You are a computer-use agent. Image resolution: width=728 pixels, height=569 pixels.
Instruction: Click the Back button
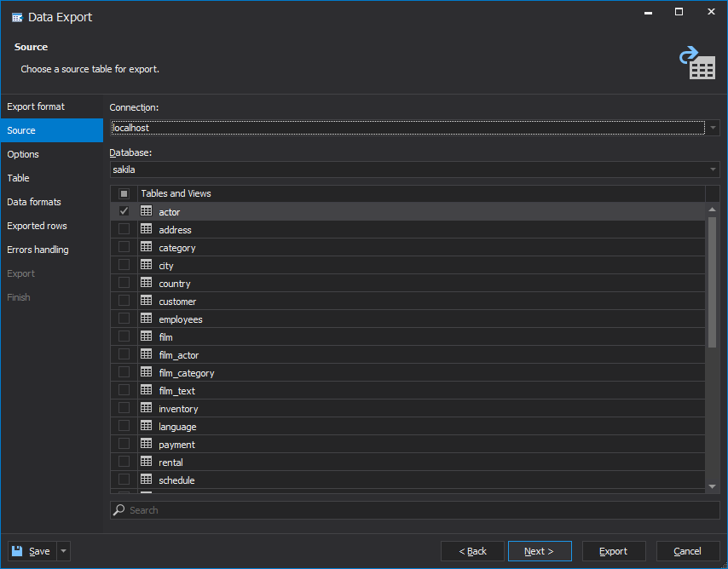tap(472, 551)
